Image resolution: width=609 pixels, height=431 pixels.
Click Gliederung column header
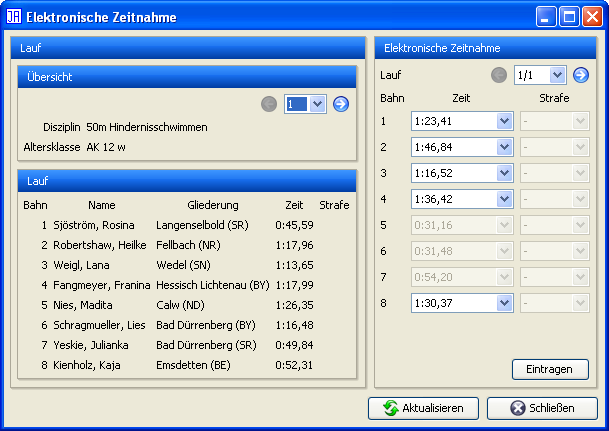[213, 205]
